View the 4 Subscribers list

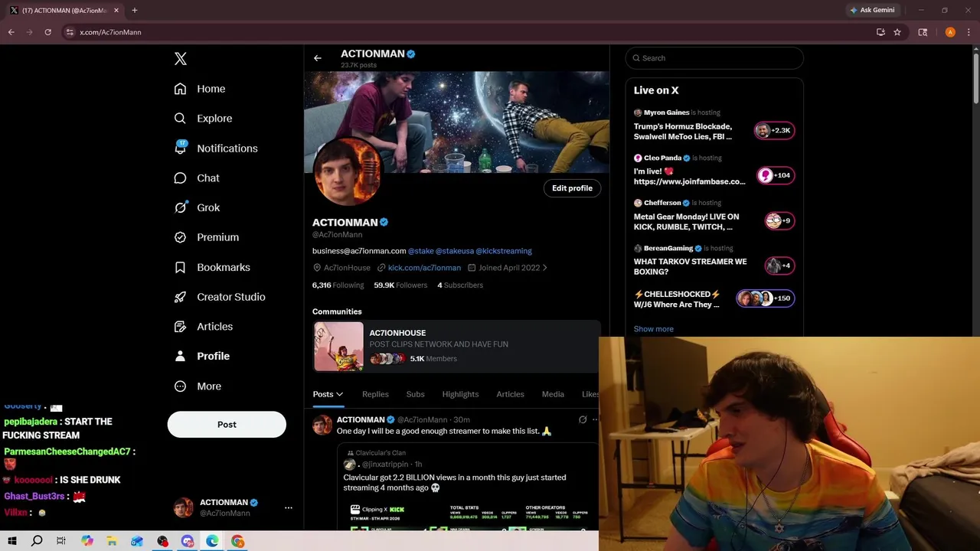[x=460, y=285]
